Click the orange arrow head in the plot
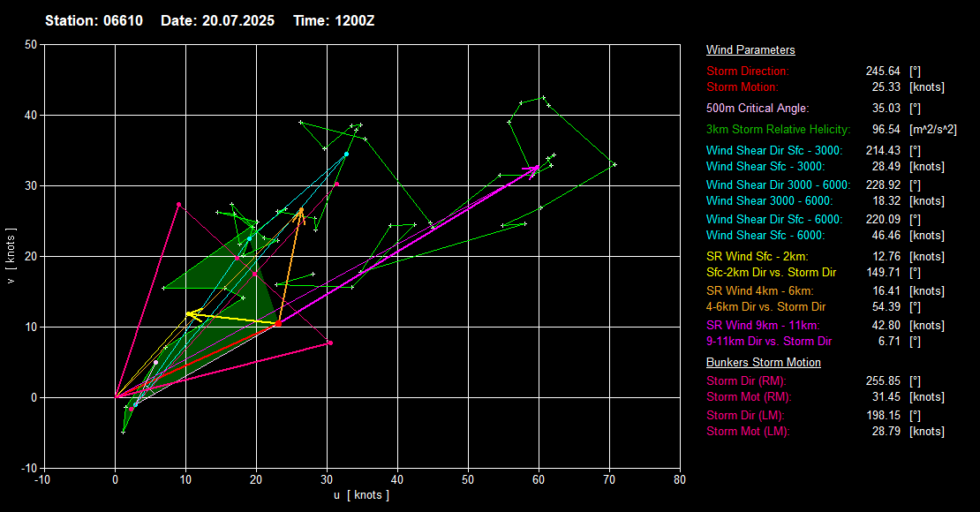The image size is (980, 512). pos(301,212)
